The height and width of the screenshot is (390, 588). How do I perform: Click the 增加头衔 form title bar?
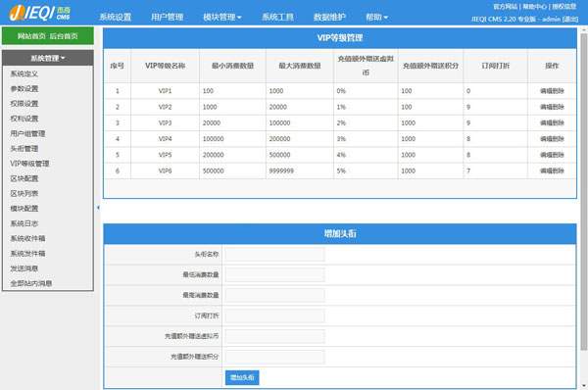pyautogui.click(x=340, y=233)
